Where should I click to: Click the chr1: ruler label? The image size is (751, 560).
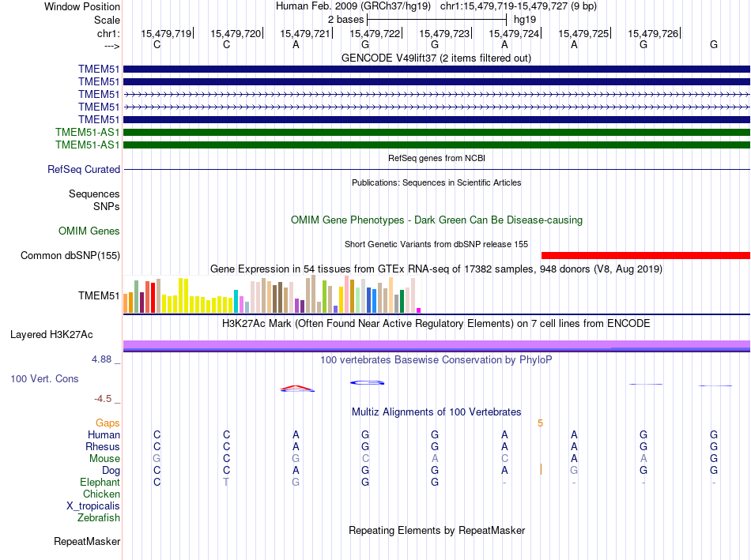(108, 33)
